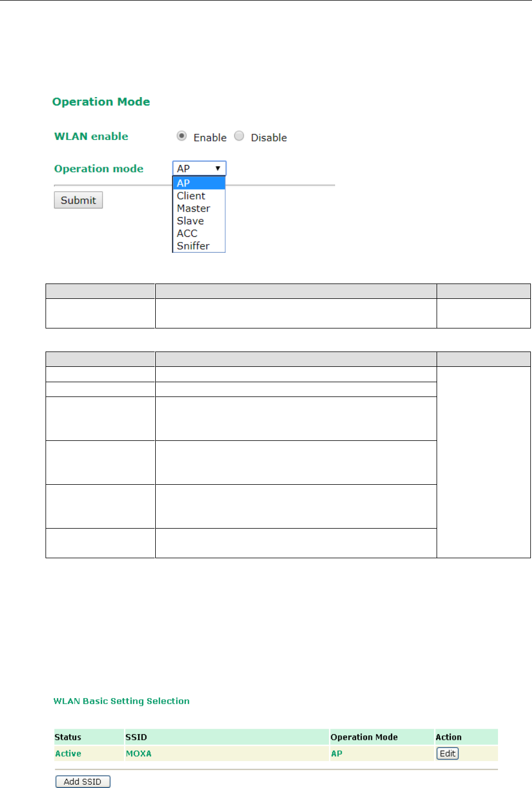Image resolution: width=532 pixels, height=788 pixels.
Task: Click the WLAN enable label
Action: [91, 136]
